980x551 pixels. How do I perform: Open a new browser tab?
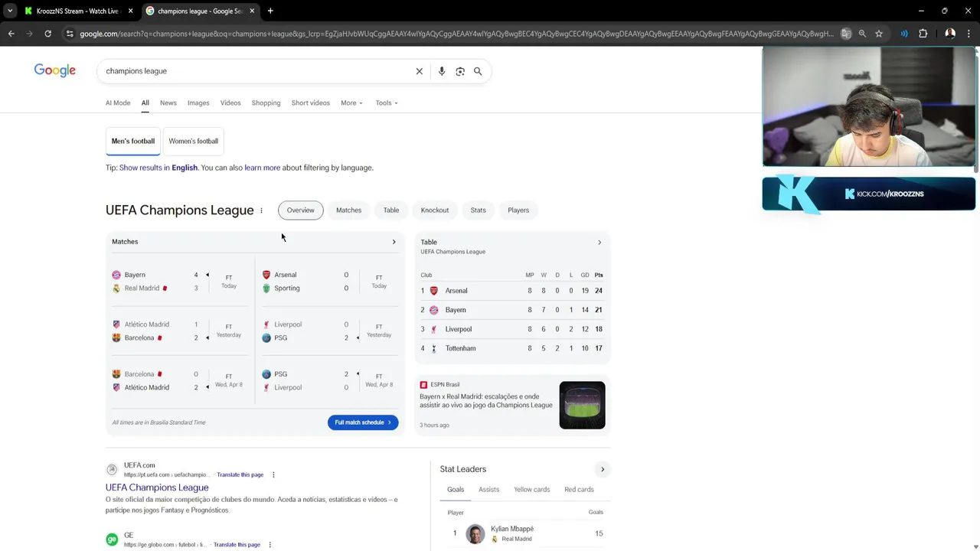(x=270, y=11)
